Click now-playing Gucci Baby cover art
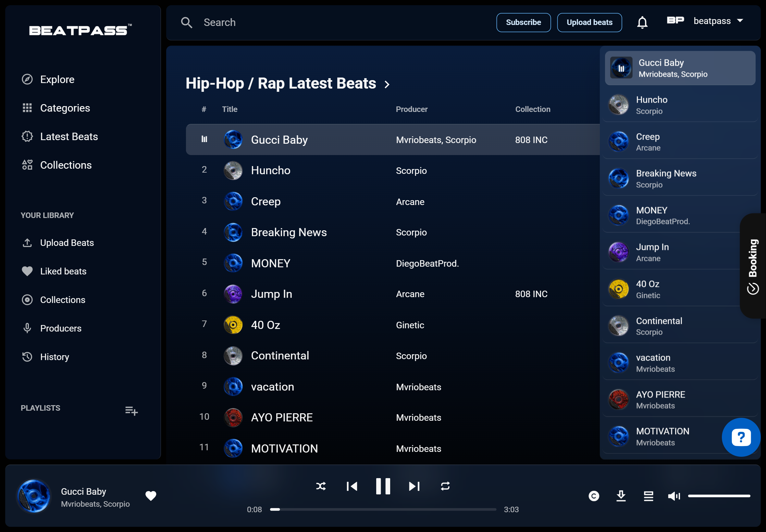The image size is (766, 532). (x=34, y=496)
